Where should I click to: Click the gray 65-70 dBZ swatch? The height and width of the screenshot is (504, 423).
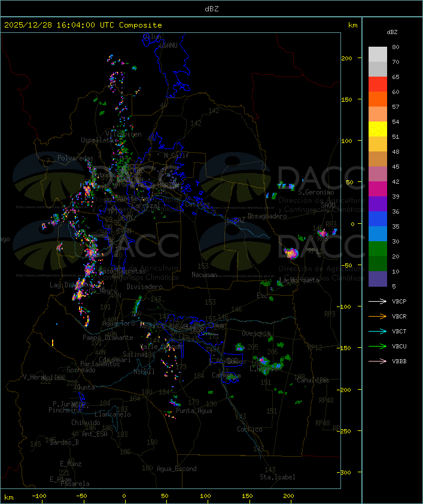[378, 69]
